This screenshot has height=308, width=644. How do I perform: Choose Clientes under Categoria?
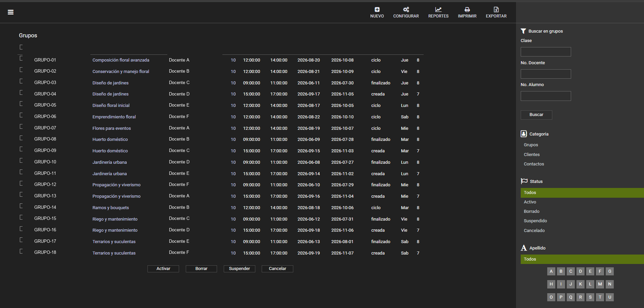coord(531,155)
